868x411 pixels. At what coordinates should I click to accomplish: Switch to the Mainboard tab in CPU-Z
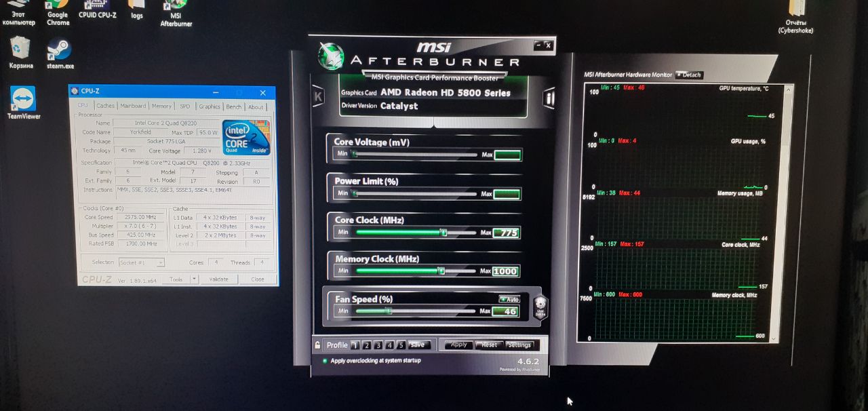(133, 106)
